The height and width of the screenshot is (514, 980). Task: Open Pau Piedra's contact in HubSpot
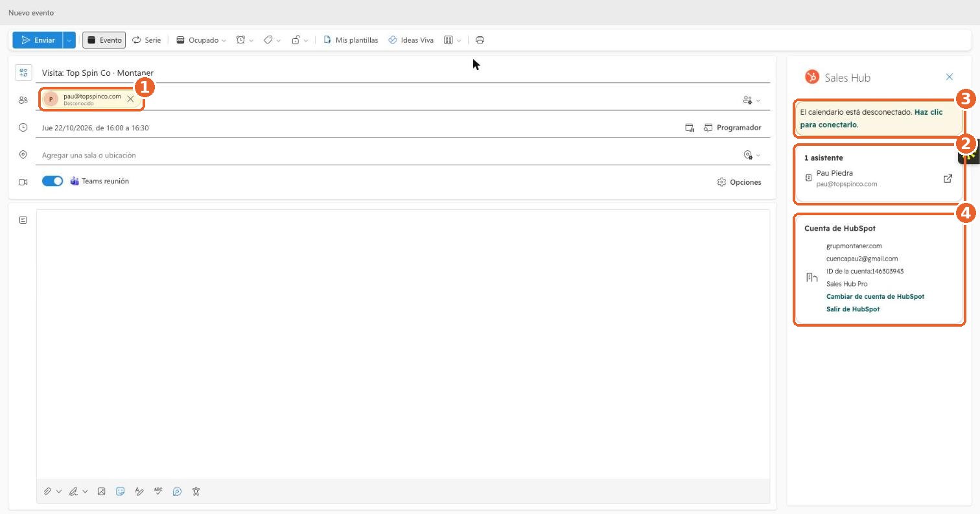click(x=948, y=178)
